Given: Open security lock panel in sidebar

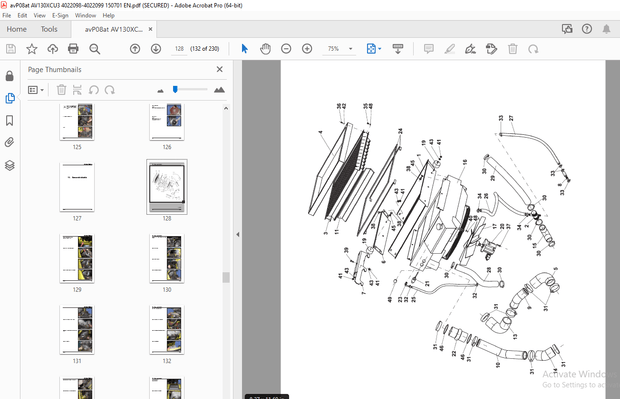Looking at the screenshot, I should [9, 76].
